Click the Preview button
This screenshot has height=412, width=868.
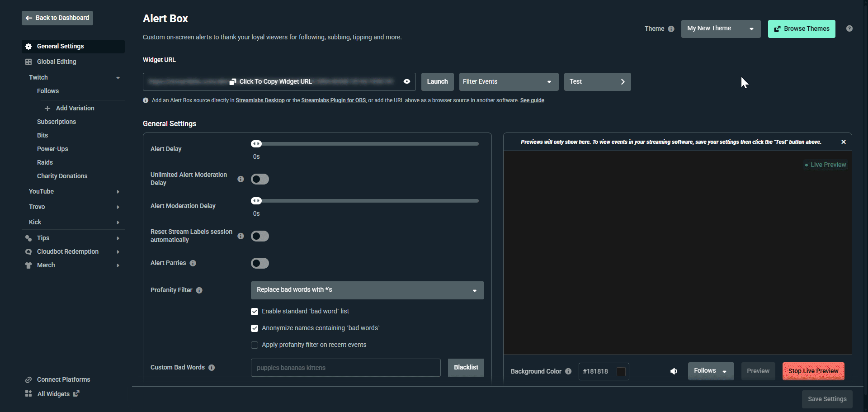[758, 371]
